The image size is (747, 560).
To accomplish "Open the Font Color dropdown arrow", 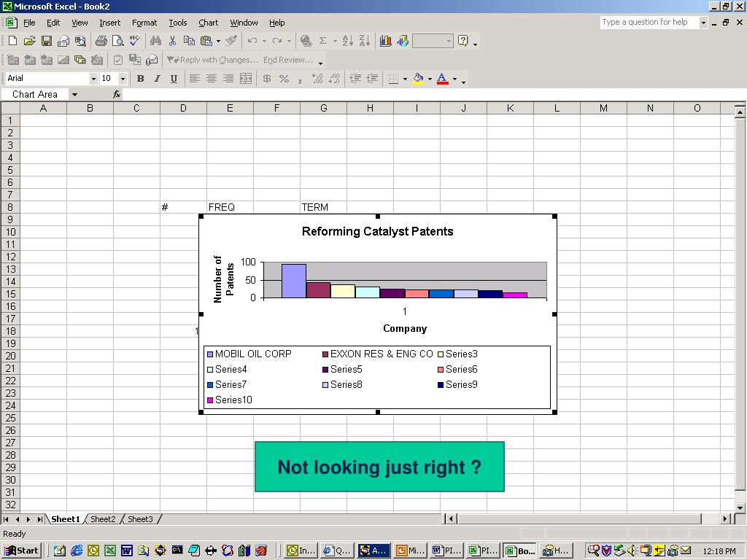I will [454, 79].
